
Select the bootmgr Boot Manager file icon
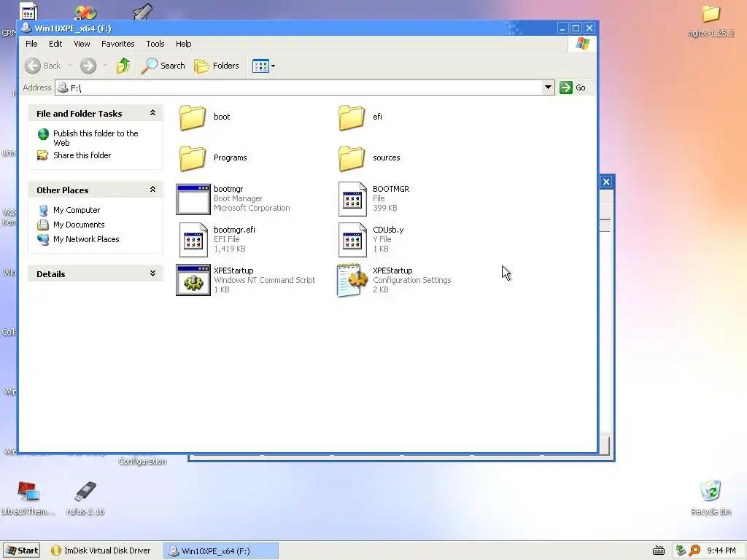pyautogui.click(x=193, y=199)
